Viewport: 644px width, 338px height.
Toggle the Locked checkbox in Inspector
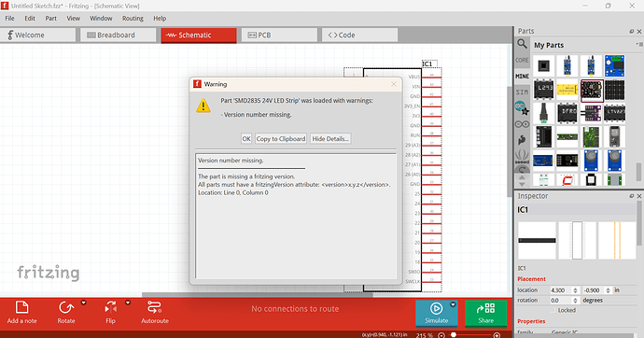[x=553, y=311]
